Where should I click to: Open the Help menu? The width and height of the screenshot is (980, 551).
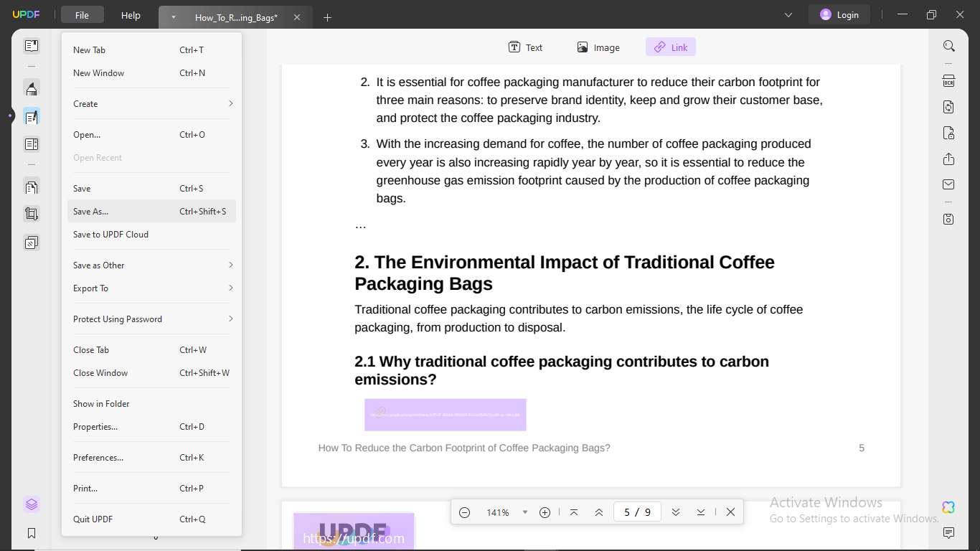click(x=131, y=15)
